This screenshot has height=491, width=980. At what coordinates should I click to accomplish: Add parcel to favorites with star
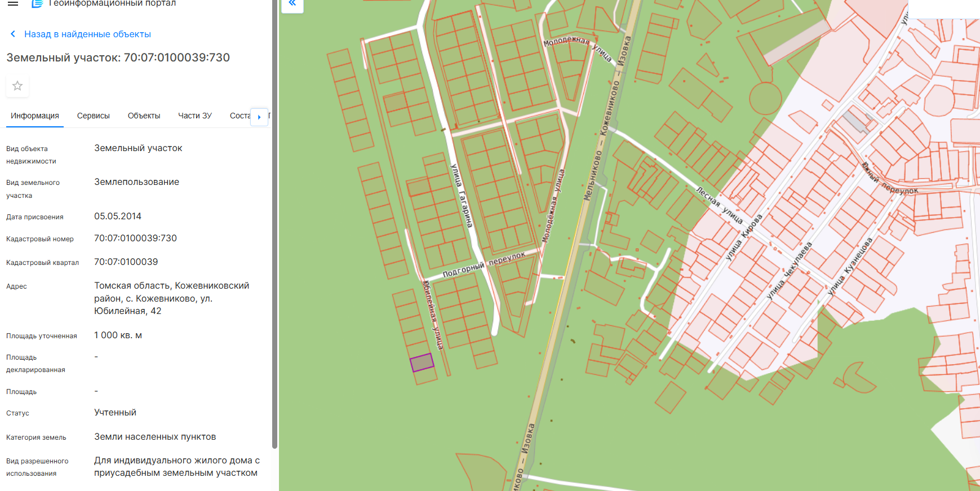pos(17,86)
